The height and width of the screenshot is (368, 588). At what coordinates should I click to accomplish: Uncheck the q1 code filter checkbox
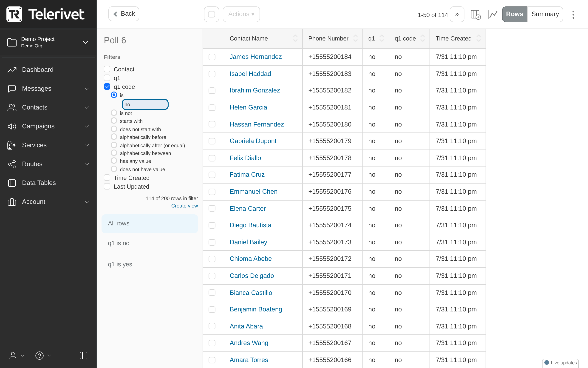(x=107, y=87)
